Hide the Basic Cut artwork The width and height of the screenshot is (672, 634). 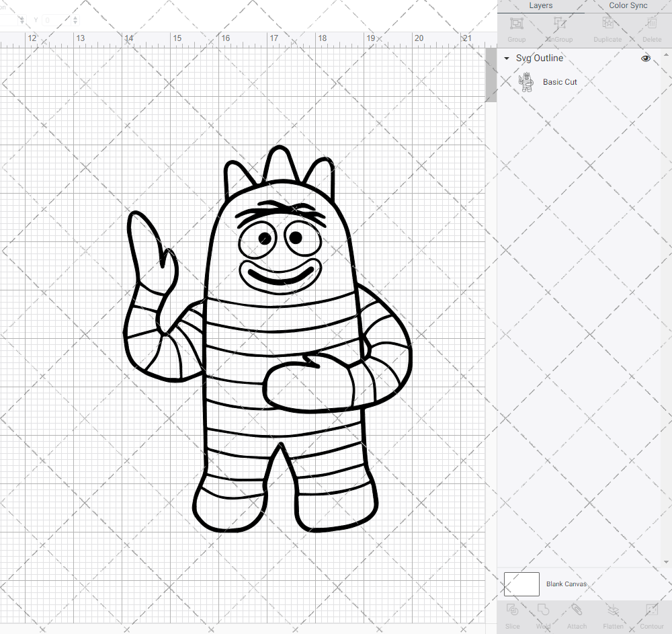646,81
